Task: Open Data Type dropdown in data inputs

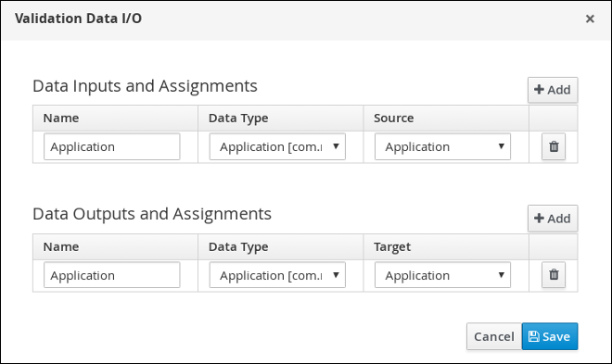Action: [x=277, y=146]
